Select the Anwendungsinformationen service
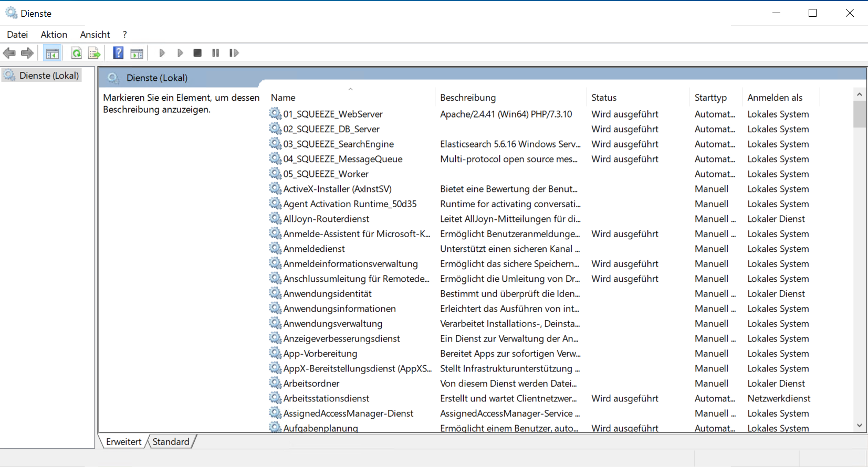This screenshot has width=868, height=467. (x=340, y=309)
